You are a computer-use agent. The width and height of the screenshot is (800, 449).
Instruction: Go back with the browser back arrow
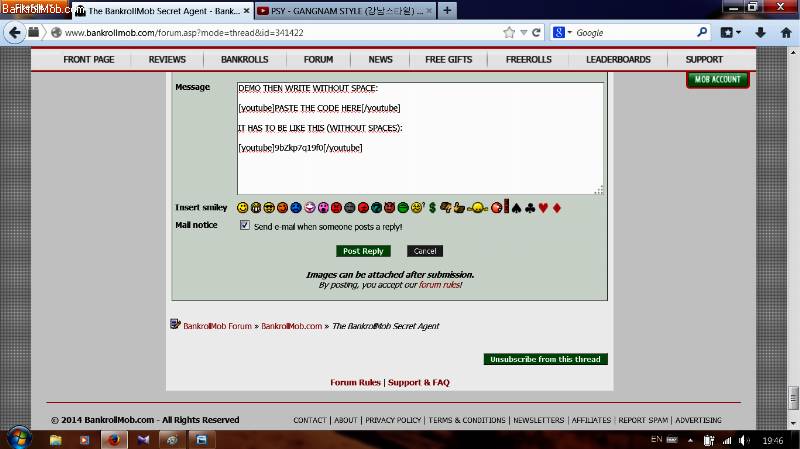(14, 33)
